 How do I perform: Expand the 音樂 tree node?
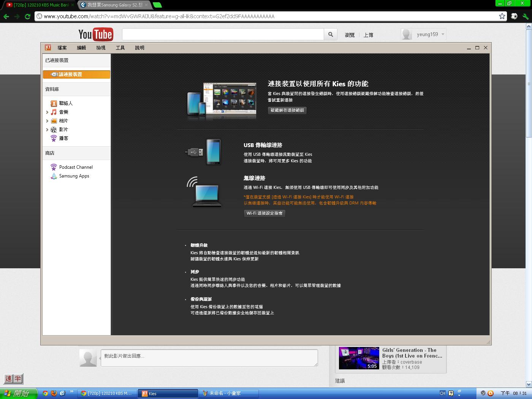click(47, 112)
